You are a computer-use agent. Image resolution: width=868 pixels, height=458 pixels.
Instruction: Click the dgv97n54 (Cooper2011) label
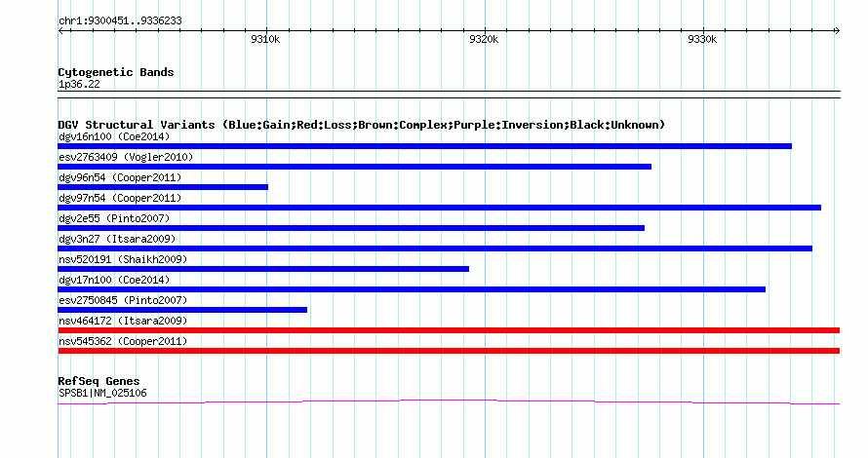click(120, 198)
